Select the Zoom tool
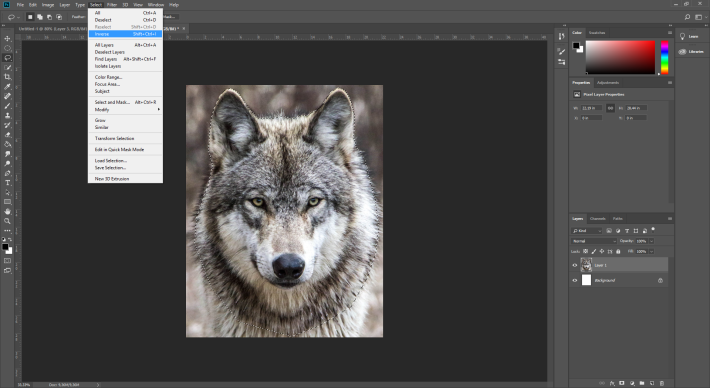This screenshot has height=388, width=710. click(7, 221)
